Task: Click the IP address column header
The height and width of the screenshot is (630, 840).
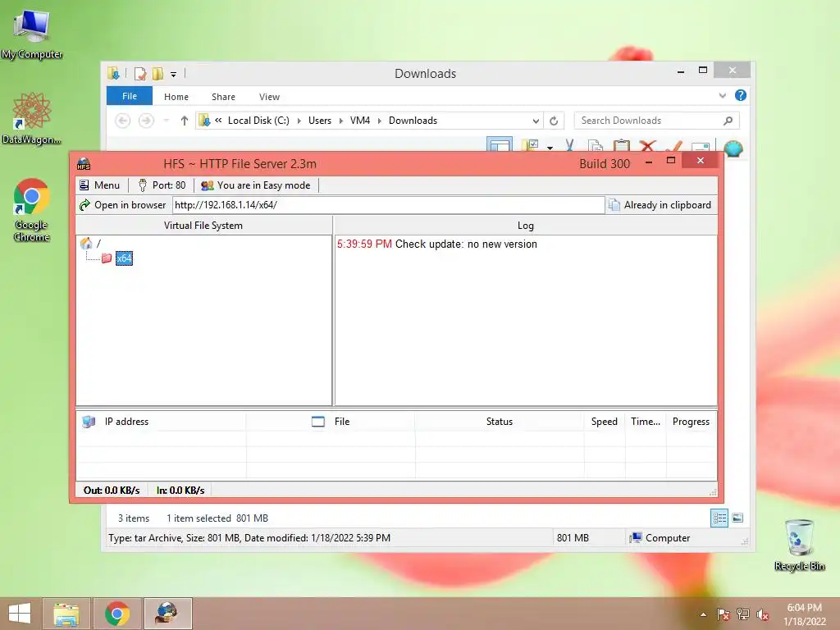Action: [x=161, y=422]
